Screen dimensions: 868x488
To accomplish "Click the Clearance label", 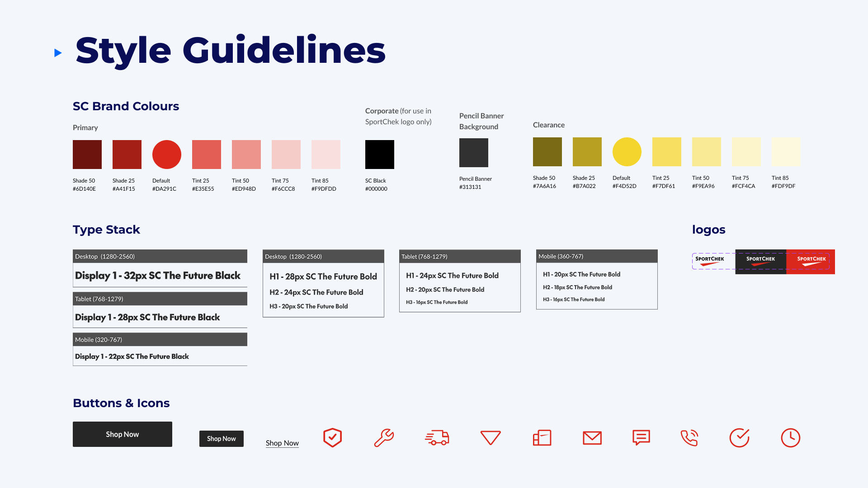I will point(549,125).
